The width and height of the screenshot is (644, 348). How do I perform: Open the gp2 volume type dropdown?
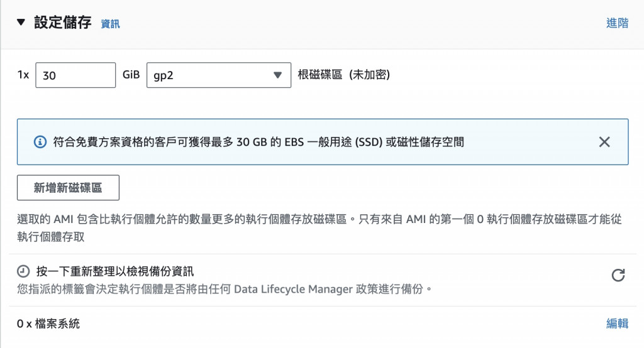(x=218, y=75)
